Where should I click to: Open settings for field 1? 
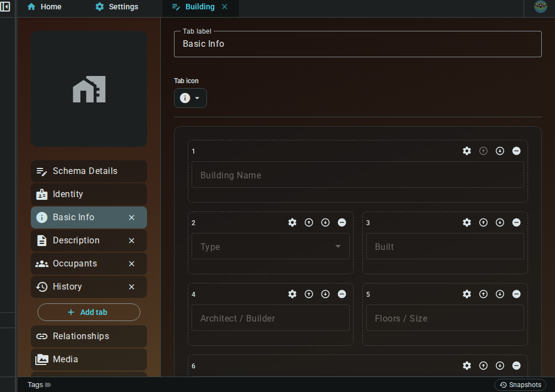pos(467,151)
